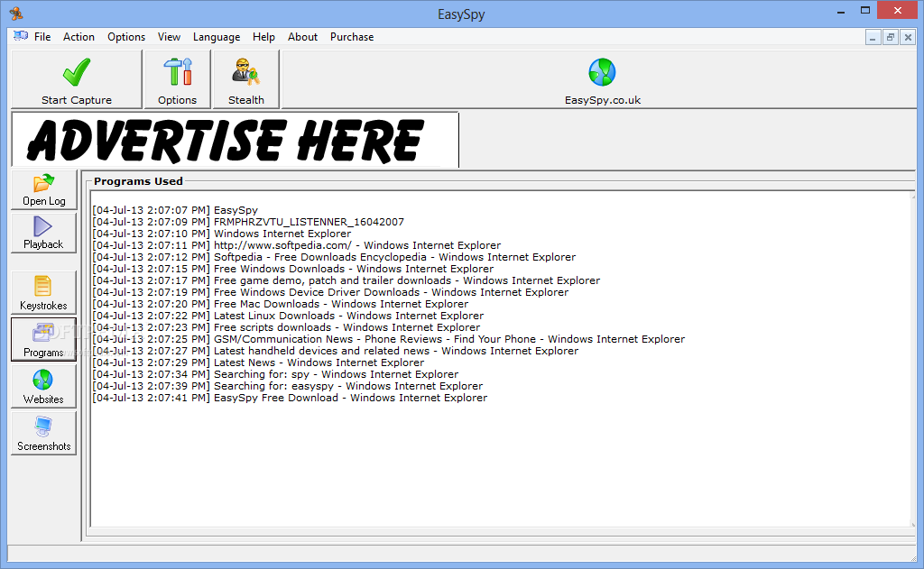Open the Options tools button

point(178,79)
